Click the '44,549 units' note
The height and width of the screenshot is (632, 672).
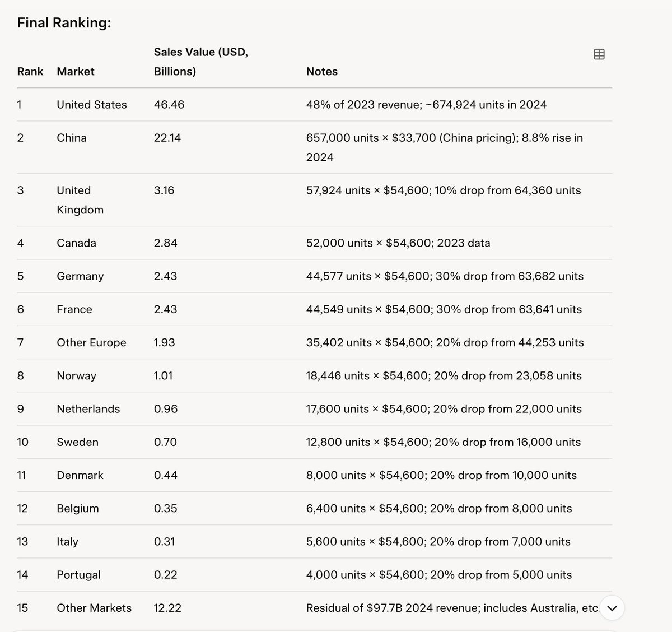[x=444, y=309]
